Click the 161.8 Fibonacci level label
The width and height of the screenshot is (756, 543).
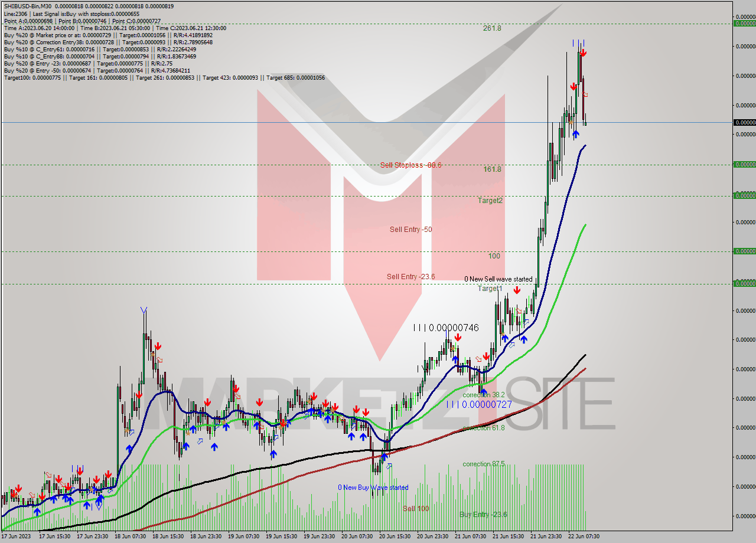pyautogui.click(x=492, y=169)
